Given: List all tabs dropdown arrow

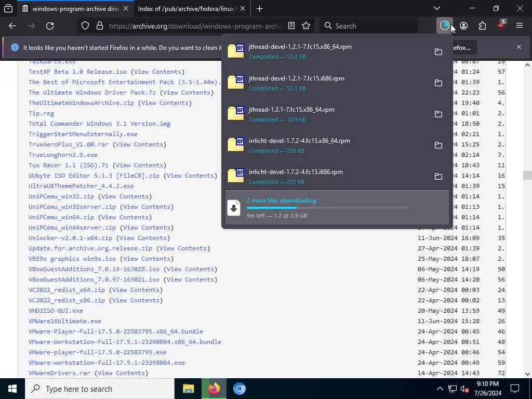Looking at the screenshot, I should coord(437,8).
